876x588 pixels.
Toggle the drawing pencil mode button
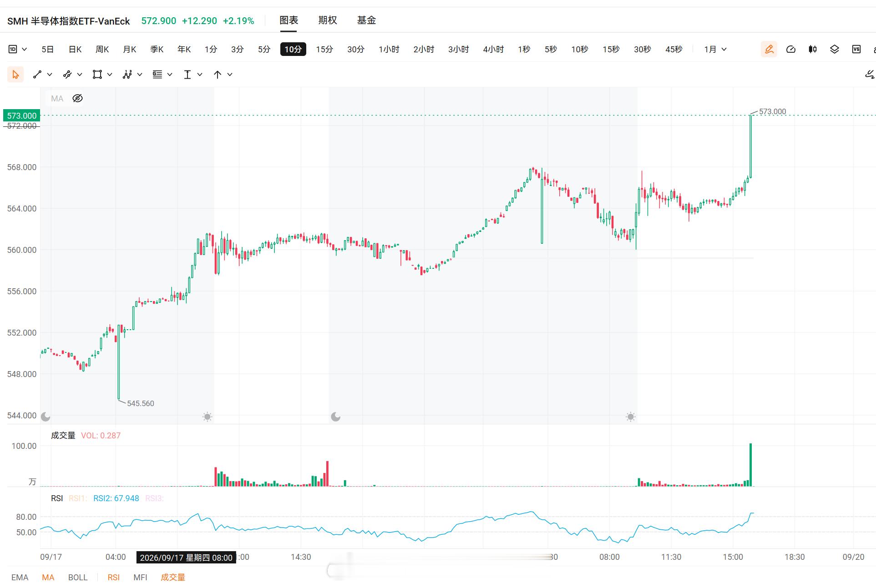769,49
